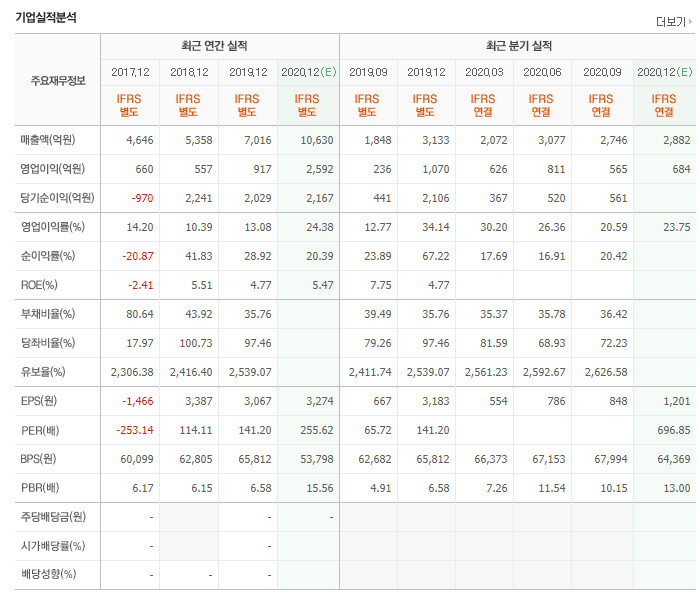Click the 2020.03 quarterly column header
The width and height of the screenshot is (699, 594).
click(x=484, y=72)
